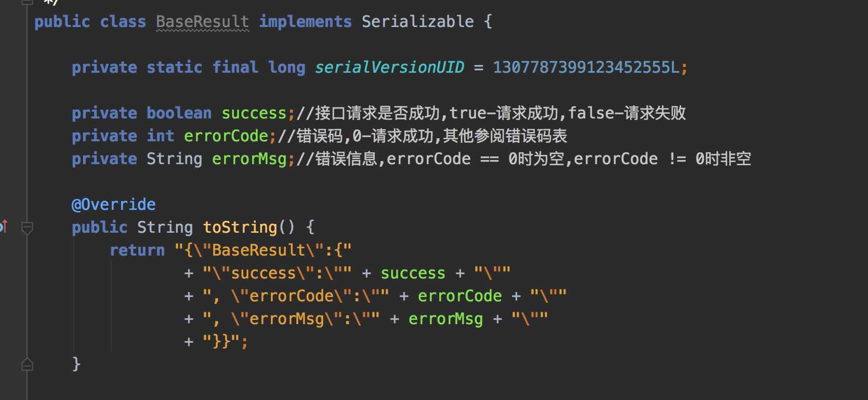Image resolution: width=868 pixels, height=400 pixels.
Task: Click the overrides-method gutter icon beside toString
Action: [3, 226]
